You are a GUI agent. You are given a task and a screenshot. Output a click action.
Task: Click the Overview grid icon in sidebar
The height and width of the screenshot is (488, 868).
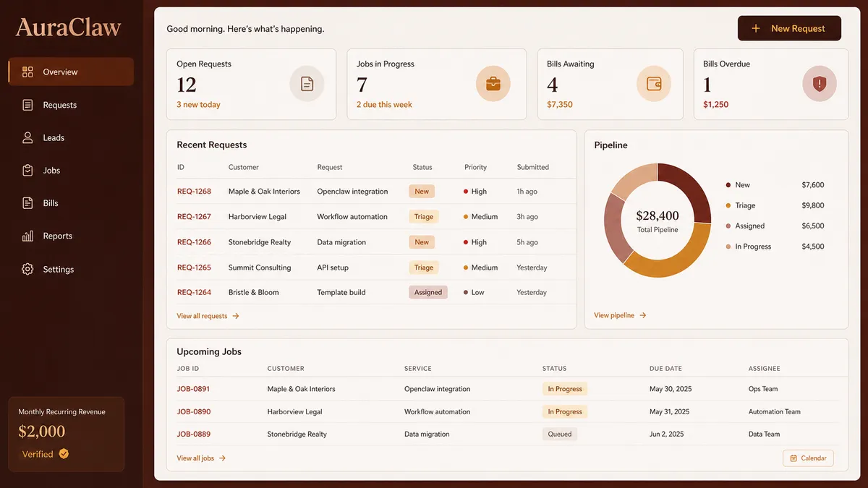(x=27, y=72)
